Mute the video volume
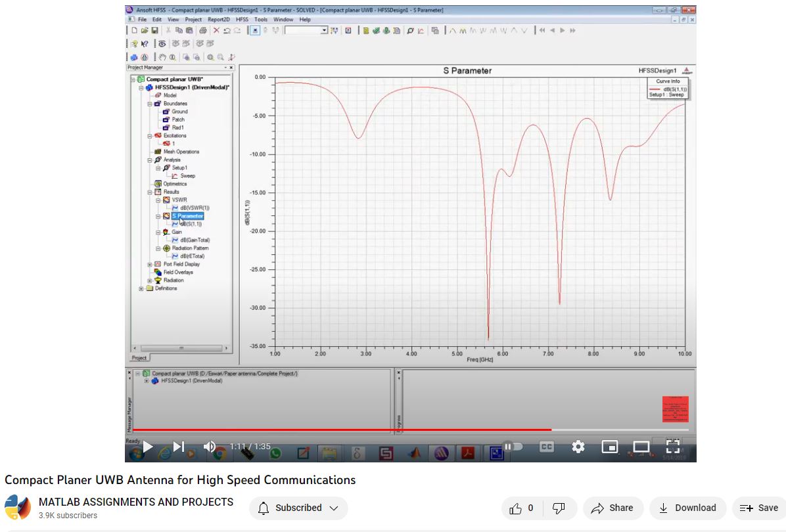 [209, 447]
